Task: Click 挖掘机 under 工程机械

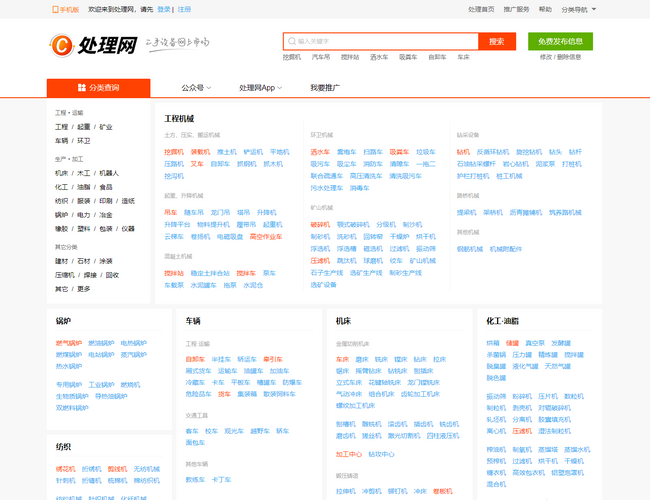Action: click(174, 152)
